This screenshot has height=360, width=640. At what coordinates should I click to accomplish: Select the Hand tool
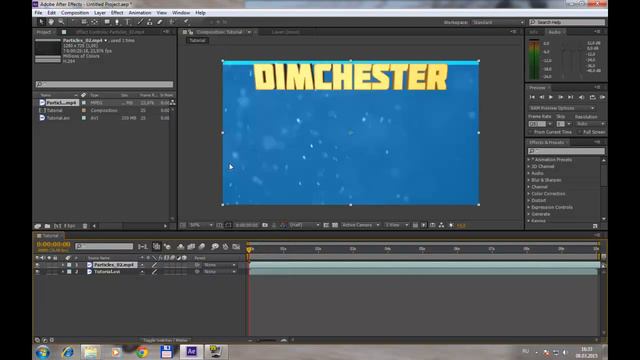[x=51, y=22]
